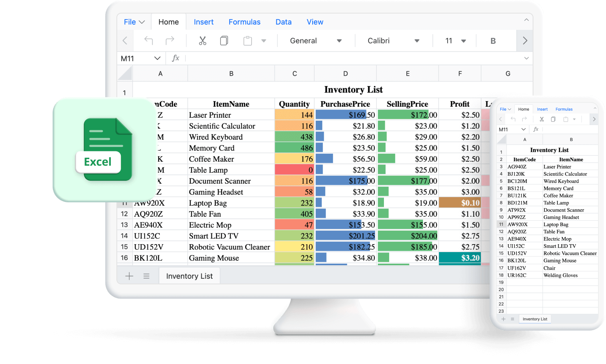Switch to the Formulas tab

[244, 22]
